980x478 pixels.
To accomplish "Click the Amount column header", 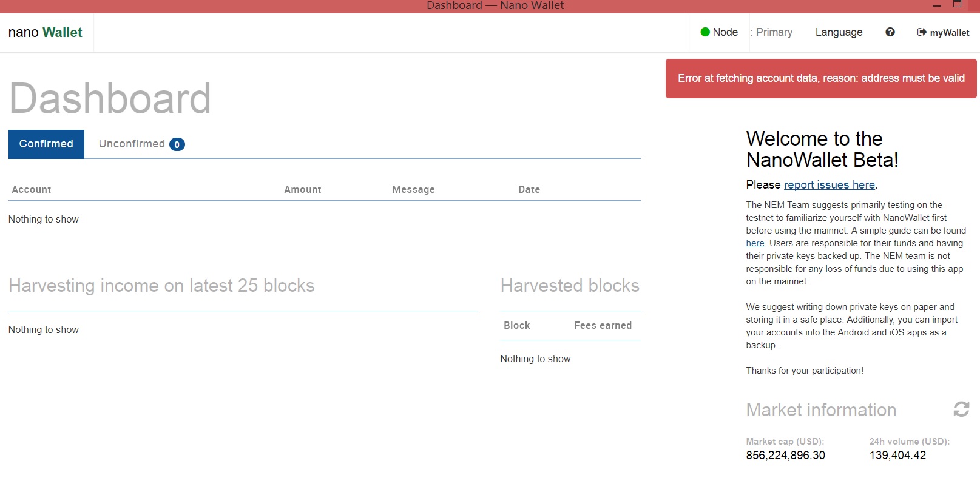I will 303,189.
